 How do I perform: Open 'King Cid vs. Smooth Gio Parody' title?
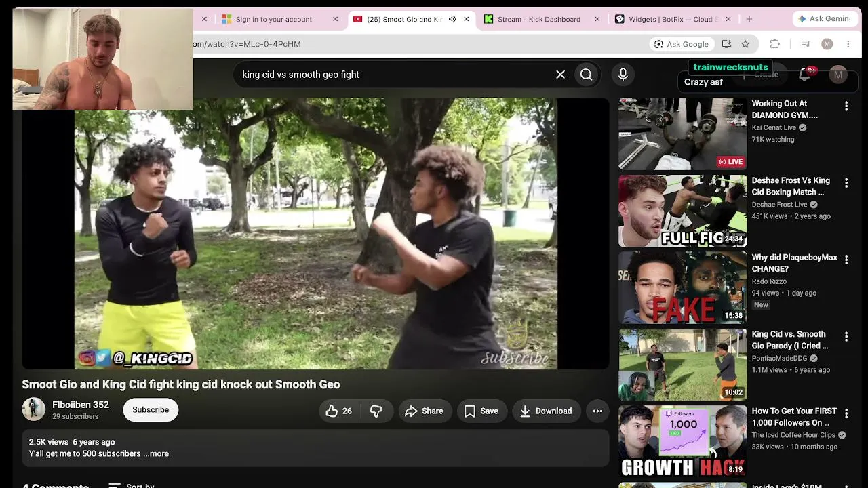789,340
